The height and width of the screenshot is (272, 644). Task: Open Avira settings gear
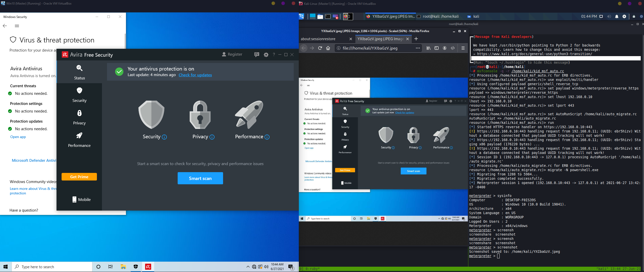(x=266, y=55)
